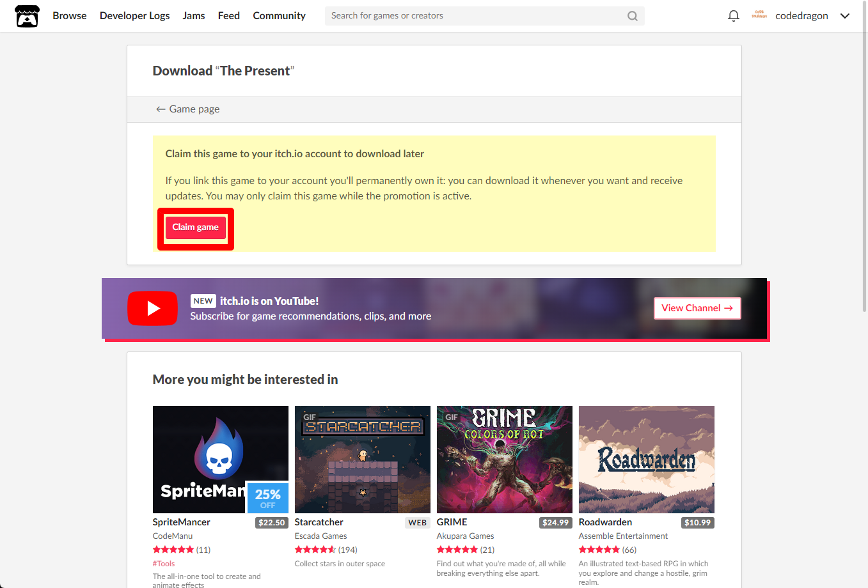Click the $10.99 price tag
The height and width of the screenshot is (588, 868).
point(697,523)
